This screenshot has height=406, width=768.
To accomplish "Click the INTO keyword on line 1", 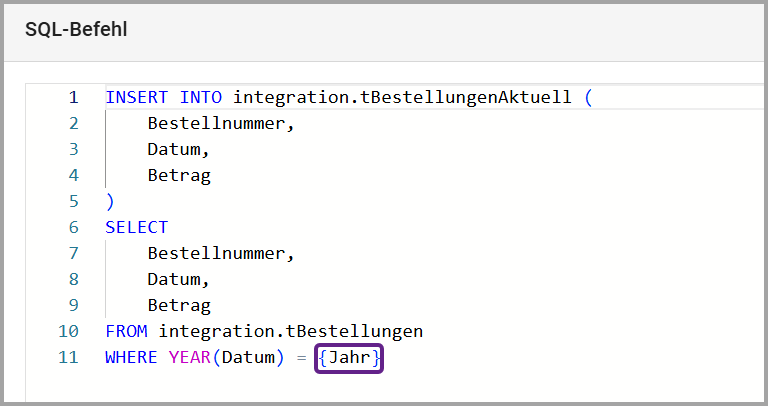I will pyautogui.click(x=200, y=98).
